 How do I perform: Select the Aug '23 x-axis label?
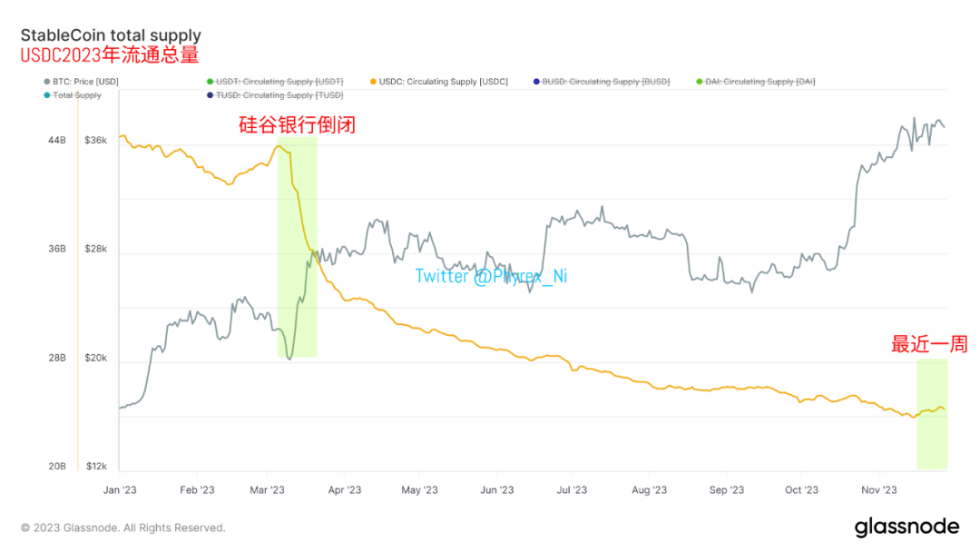point(649,489)
